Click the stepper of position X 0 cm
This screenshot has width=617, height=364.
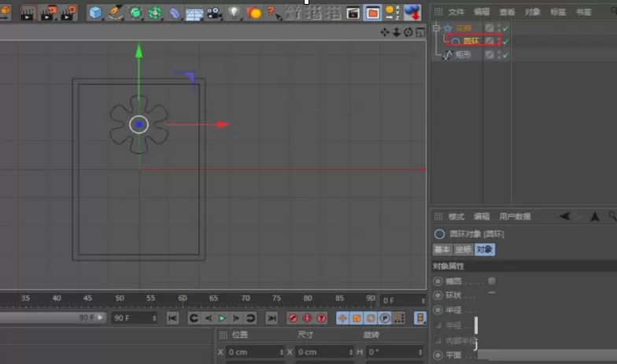click(x=282, y=352)
